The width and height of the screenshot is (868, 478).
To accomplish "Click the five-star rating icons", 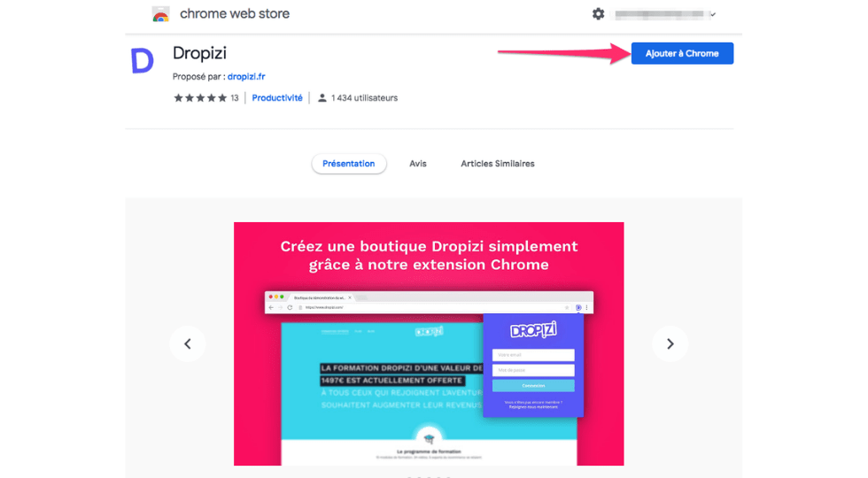I will click(x=200, y=98).
